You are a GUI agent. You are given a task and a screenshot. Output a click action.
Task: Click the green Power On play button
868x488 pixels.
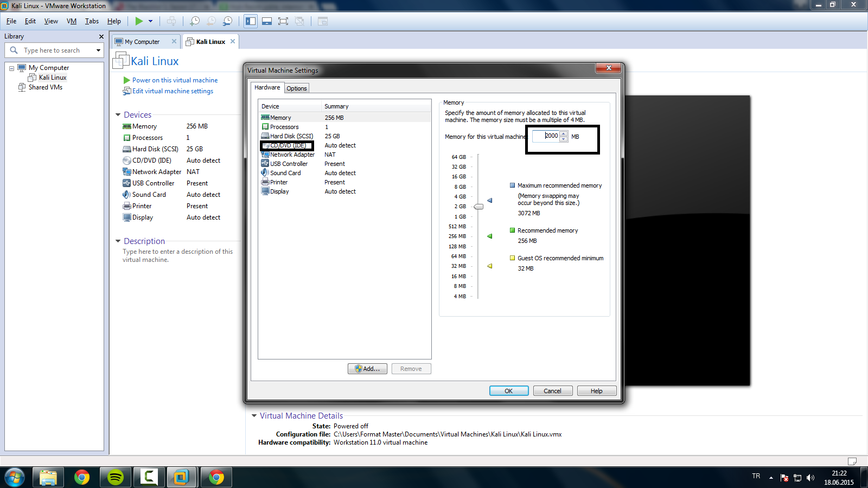tap(139, 21)
